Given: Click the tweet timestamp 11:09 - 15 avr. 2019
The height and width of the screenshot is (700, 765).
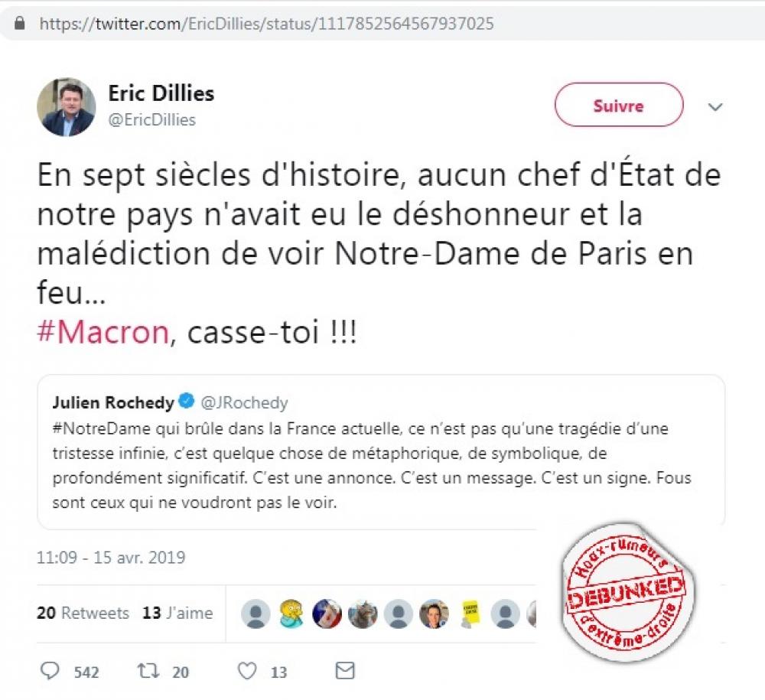Looking at the screenshot, I should coord(111,557).
